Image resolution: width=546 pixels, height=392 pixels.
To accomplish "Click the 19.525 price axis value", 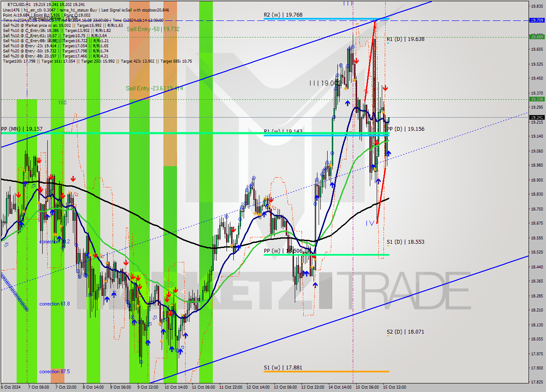I will [536, 64].
